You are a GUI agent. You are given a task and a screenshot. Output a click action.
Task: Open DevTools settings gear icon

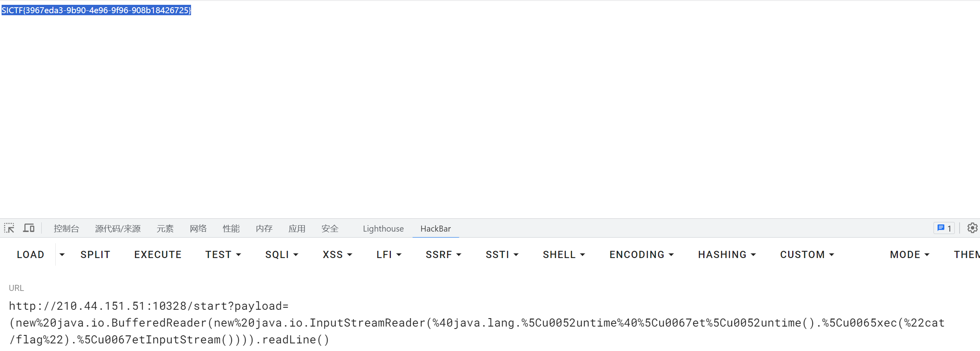click(x=972, y=228)
